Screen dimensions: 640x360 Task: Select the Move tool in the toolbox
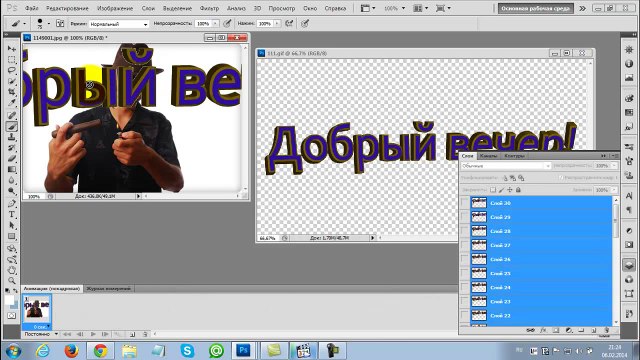[11, 49]
